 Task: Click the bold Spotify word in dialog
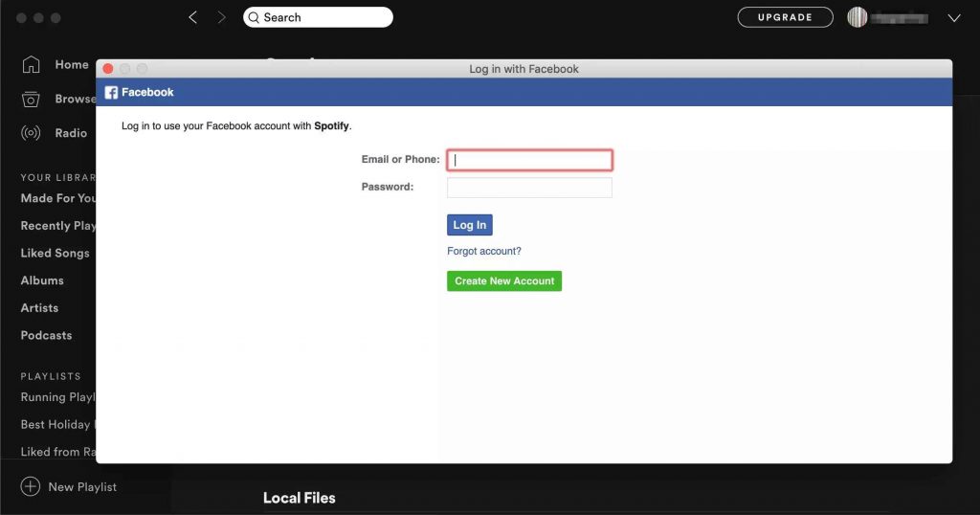pyautogui.click(x=331, y=125)
